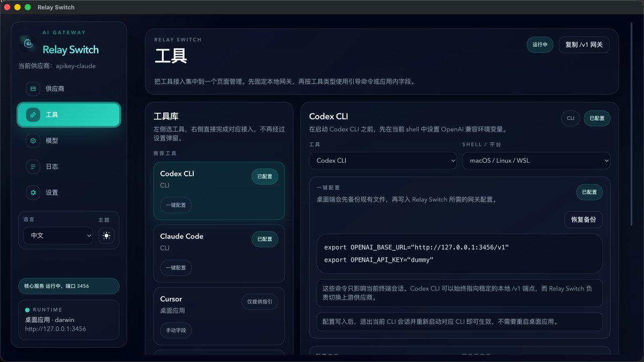Select the Cursor tool card
Image resolution: width=644 pixels, height=362 pixels.
tap(219, 316)
